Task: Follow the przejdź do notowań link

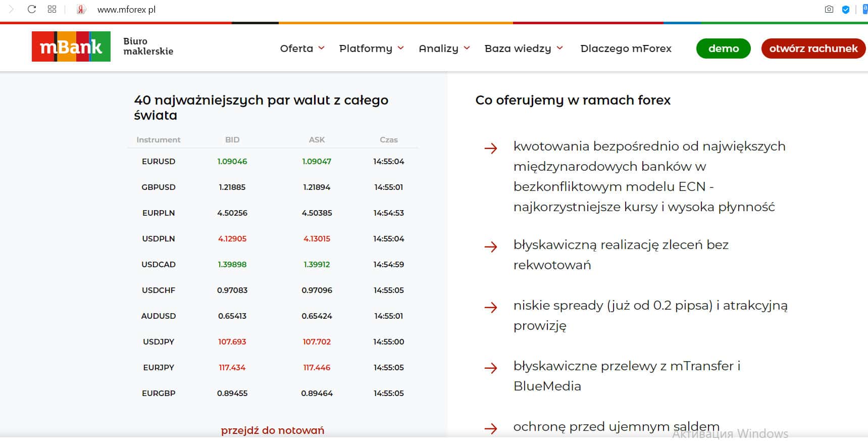Action: point(273,430)
